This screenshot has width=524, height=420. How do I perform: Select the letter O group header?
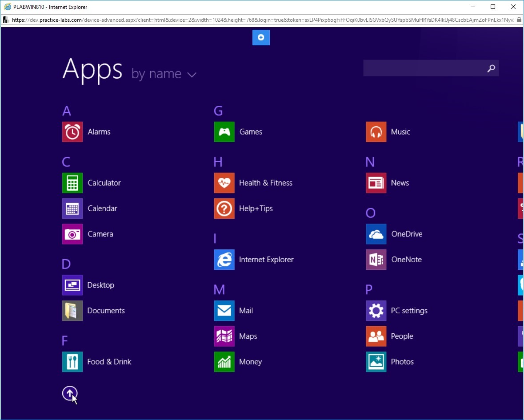[x=371, y=213]
